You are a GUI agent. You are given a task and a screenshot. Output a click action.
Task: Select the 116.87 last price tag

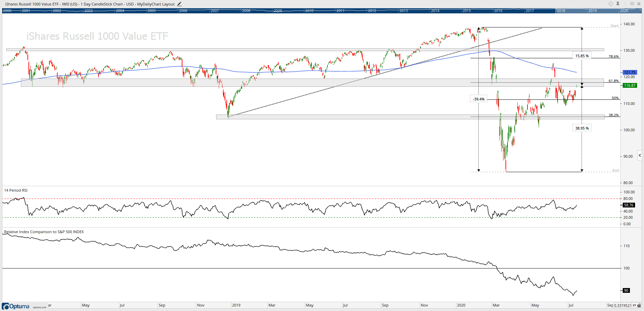[x=630, y=85]
